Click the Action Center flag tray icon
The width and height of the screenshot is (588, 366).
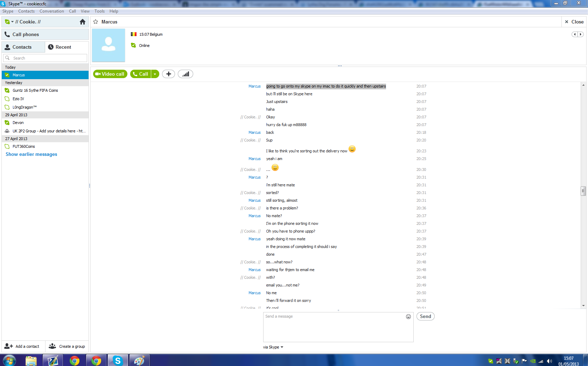[524, 361]
